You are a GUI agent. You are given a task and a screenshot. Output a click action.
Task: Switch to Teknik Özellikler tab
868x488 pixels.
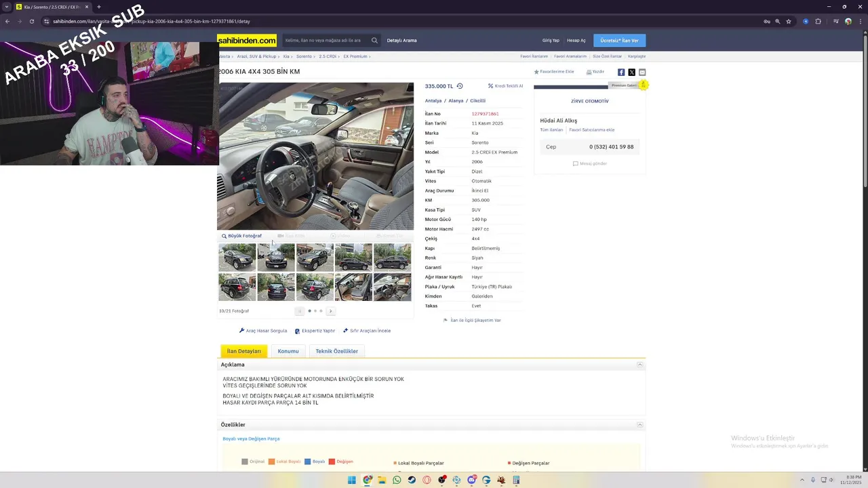coord(337,351)
